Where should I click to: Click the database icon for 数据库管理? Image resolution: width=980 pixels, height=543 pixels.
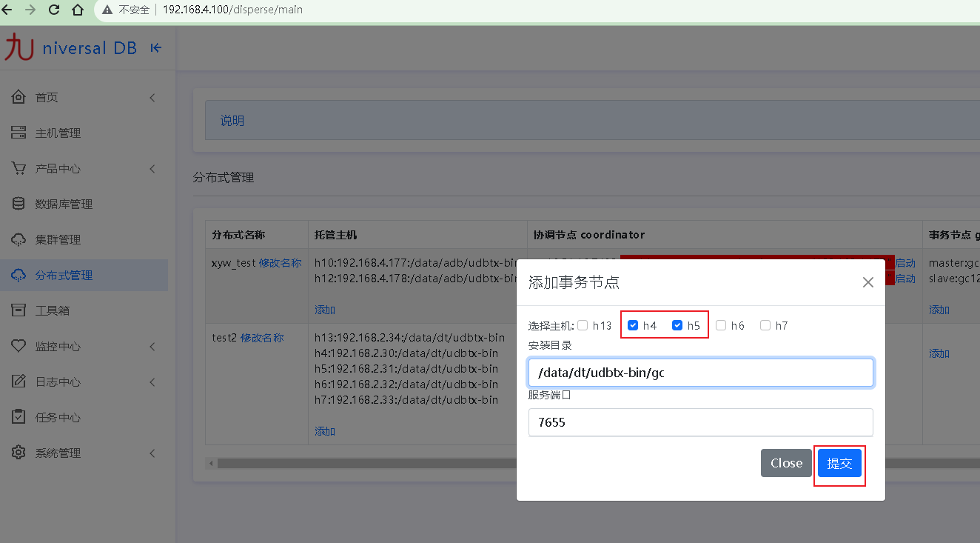click(x=19, y=204)
